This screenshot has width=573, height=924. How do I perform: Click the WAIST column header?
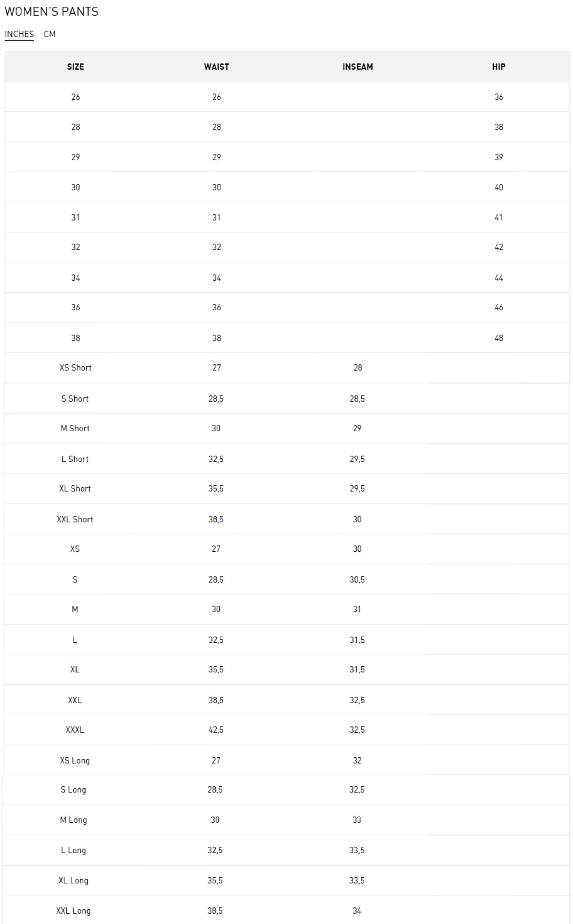(216, 67)
